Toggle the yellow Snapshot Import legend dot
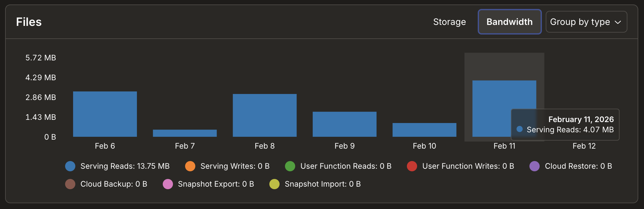 coord(274,184)
